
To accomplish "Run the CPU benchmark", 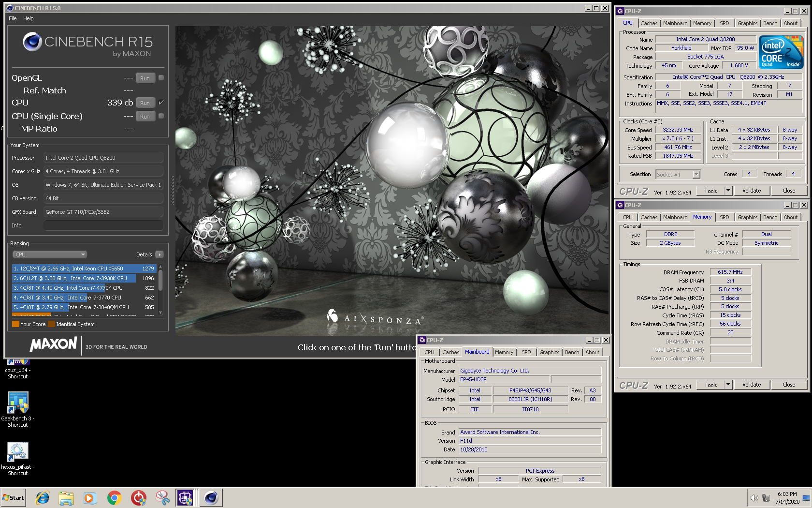I will click(145, 103).
